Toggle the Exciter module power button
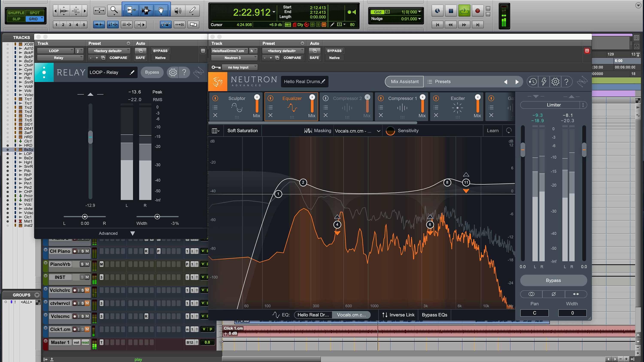This screenshot has width=644, height=362. 436,98
